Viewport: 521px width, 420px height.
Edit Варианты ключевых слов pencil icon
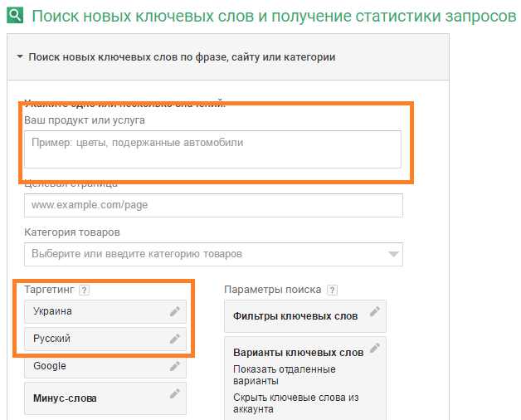click(375, 348)
